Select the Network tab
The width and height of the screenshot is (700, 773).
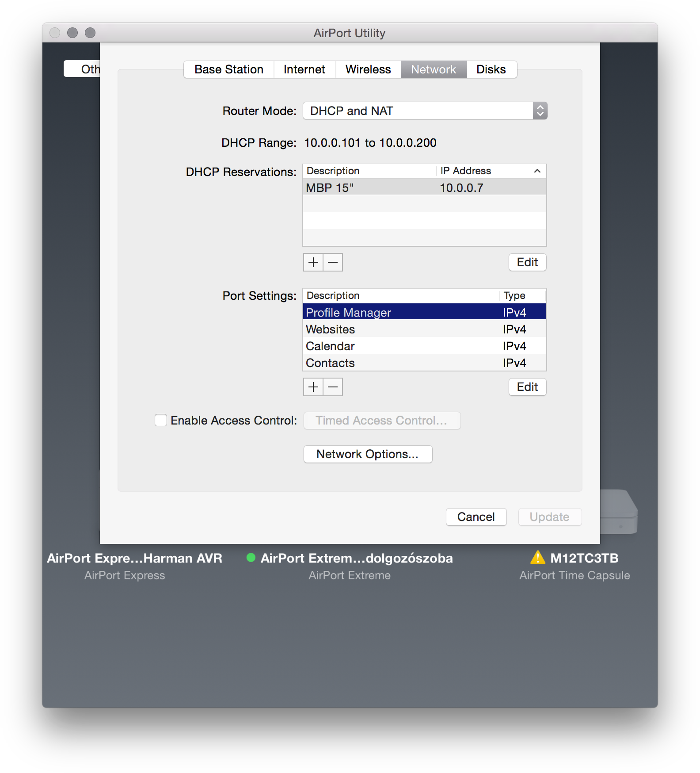pos(434,69)
